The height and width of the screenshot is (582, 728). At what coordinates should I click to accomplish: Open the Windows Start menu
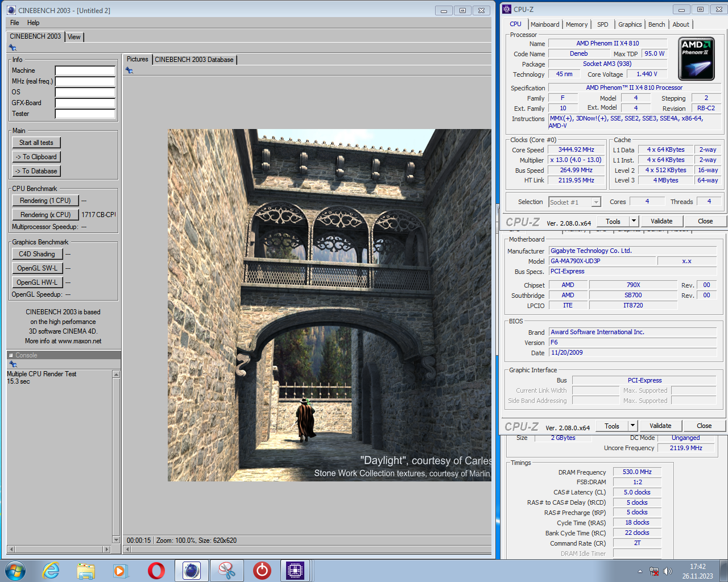pos(15,571)
